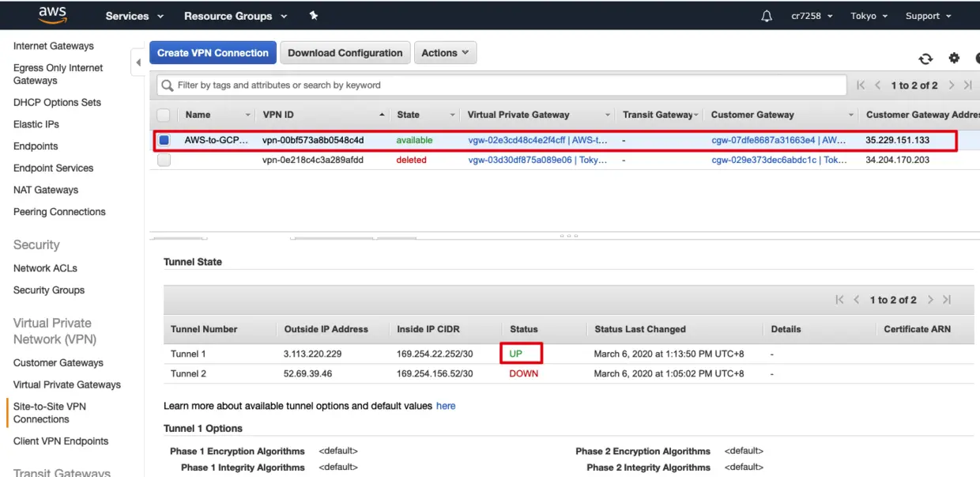Go to last page in VPN table
980x477 pixels.
pos(968,85)
